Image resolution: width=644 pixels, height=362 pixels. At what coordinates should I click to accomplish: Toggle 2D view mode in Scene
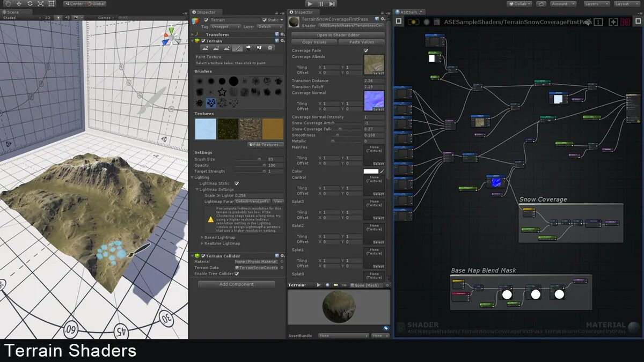(47, 18)
